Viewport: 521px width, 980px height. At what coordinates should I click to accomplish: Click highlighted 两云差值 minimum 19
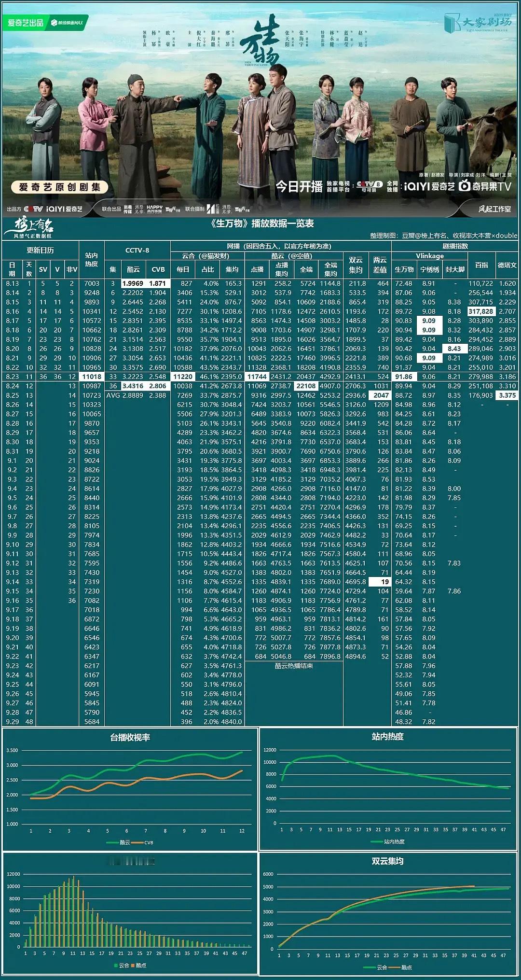coord(380,582)
